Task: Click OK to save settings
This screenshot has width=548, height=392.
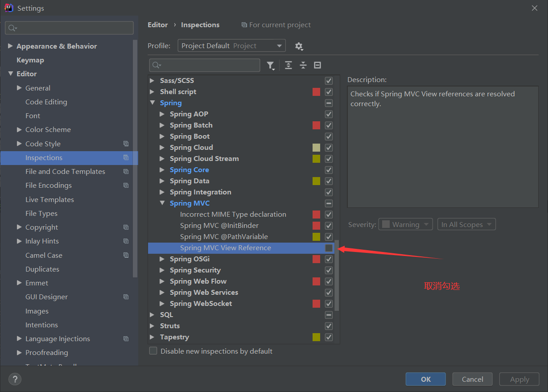Action: pos(426,379)
